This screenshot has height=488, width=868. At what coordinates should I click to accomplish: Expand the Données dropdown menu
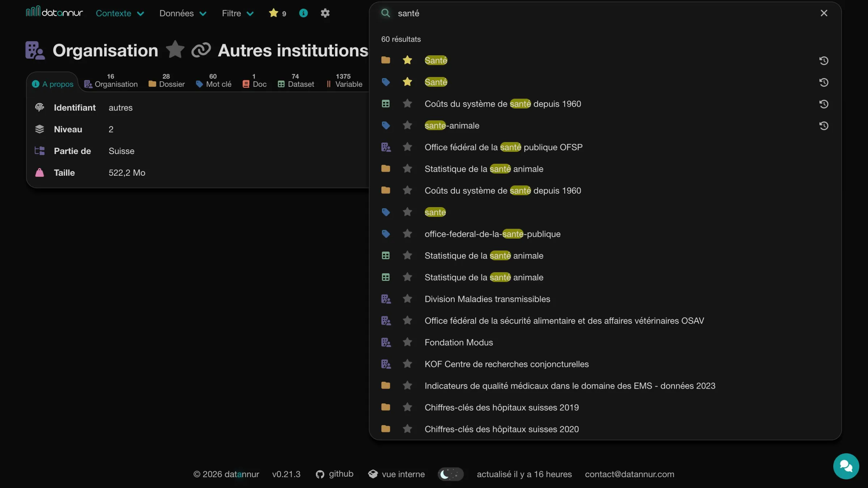tap(183, 13)
